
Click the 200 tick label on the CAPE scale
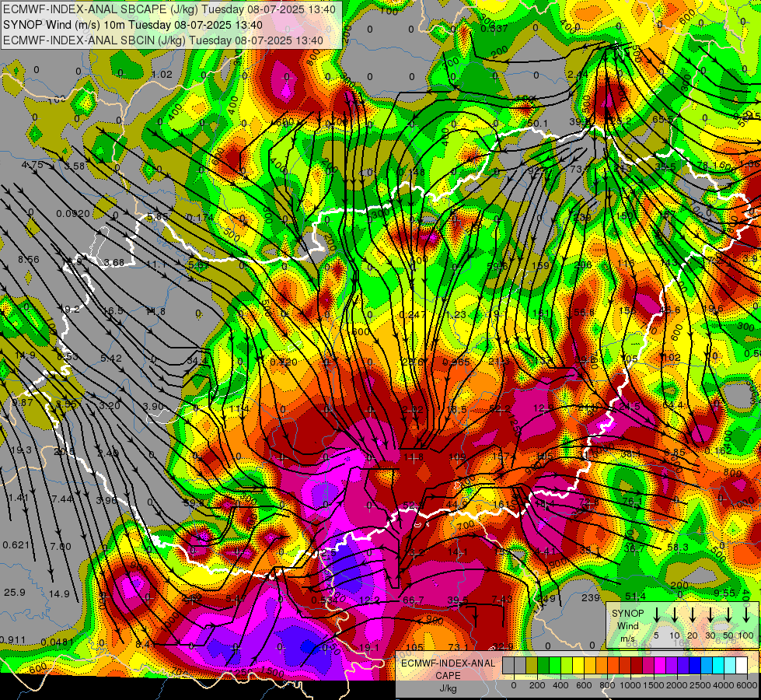(x=537, y=685)
